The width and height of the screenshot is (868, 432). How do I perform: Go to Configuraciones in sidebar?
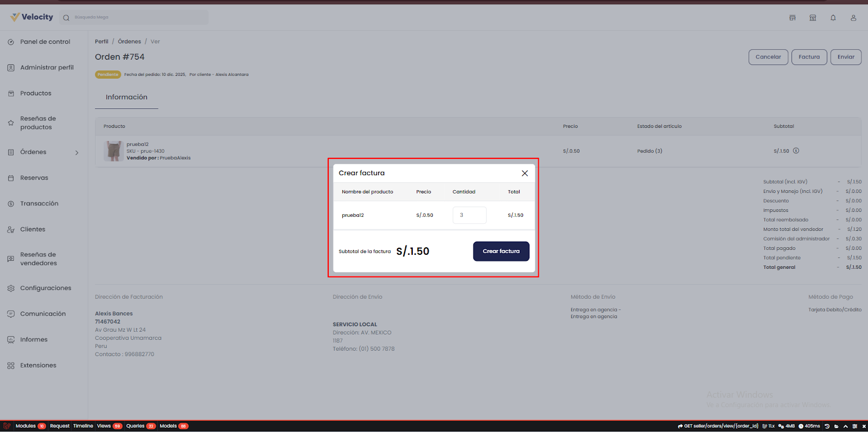click(x=46, y=288)
